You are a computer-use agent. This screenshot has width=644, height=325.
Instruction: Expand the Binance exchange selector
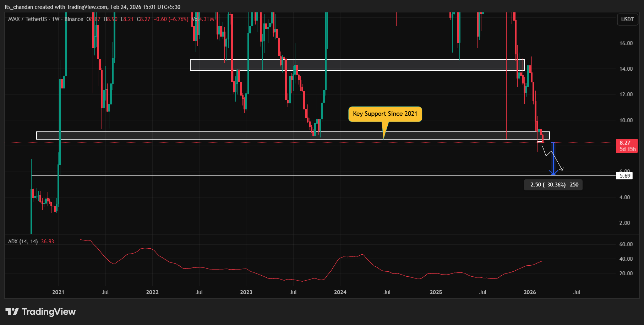point(74,19)
